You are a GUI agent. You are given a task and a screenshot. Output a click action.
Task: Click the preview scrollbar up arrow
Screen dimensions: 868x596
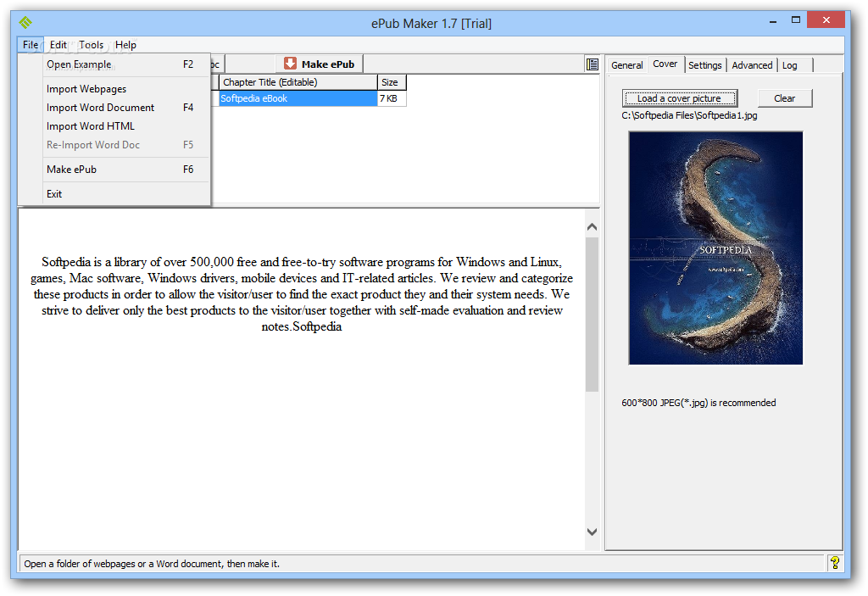point(592,226)
